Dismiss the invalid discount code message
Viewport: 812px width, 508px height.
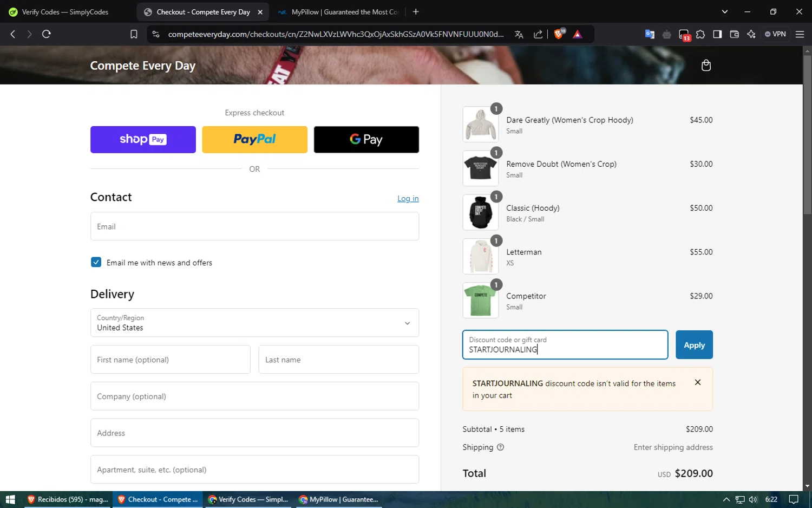click(698, 382)
